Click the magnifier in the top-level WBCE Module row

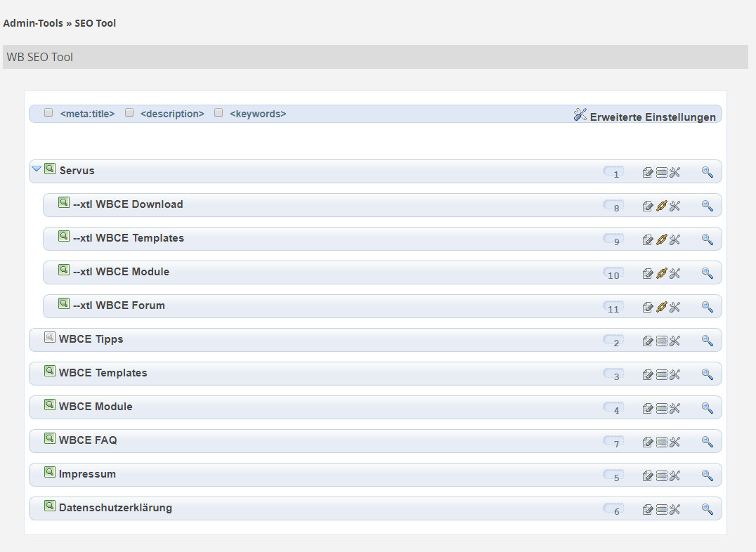click(708, 408)
